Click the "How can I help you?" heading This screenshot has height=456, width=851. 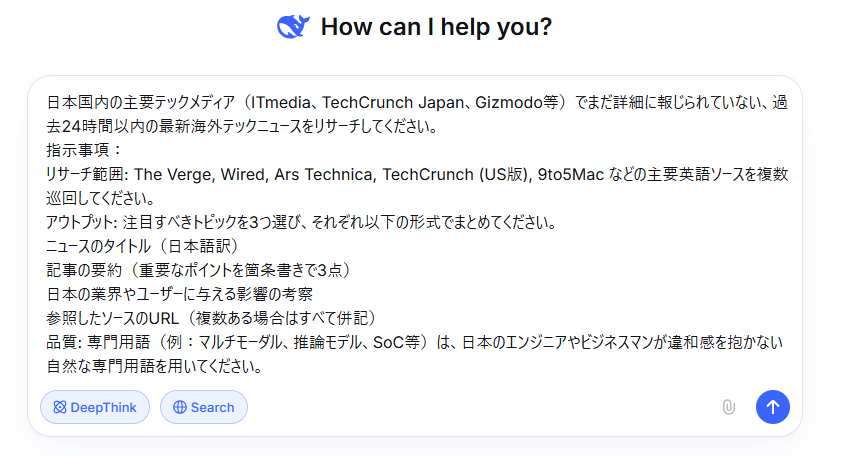(436, 27)
